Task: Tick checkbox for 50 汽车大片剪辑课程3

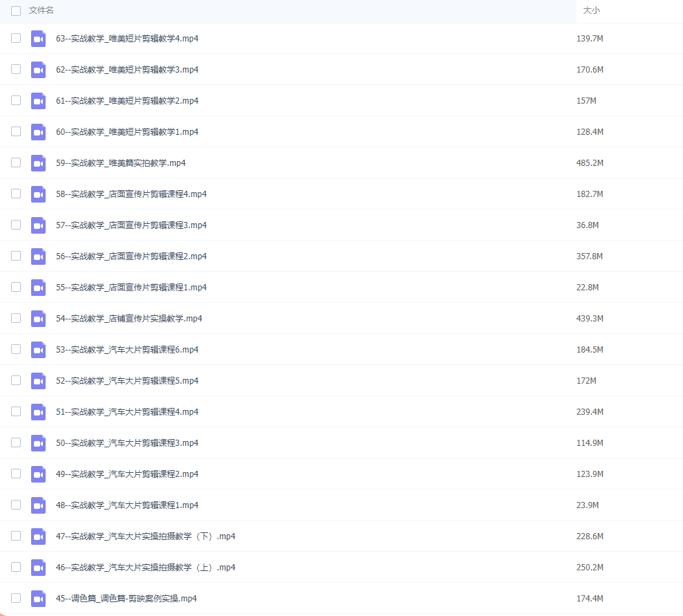Action: [x=16, y=442]
